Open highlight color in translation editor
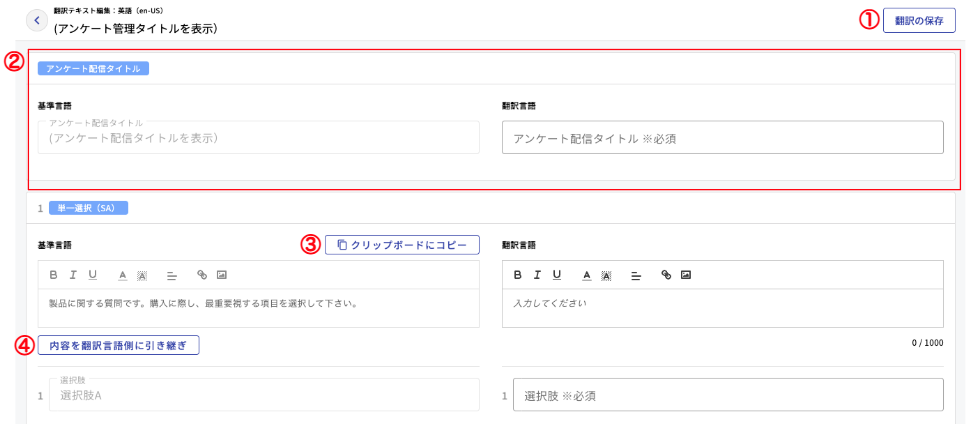This screenshot has height=424, width=974. (606, 275)
